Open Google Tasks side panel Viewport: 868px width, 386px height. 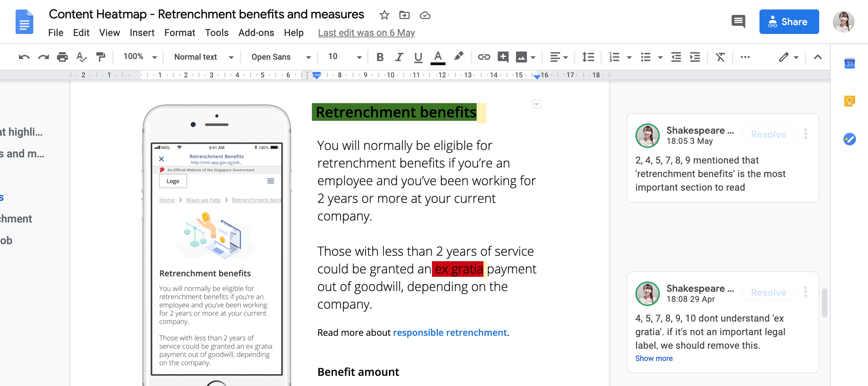pyautogui.click(x=849, y=139)
